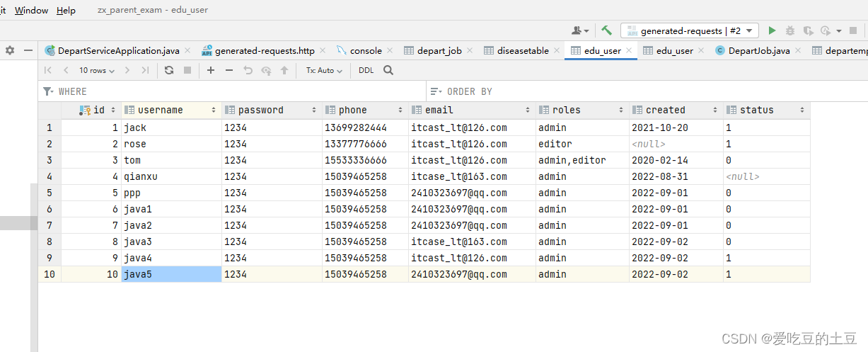Screen dimensions: 868x352
Task: Delete selected row with minus icon
Action: [x=229, y=70]
